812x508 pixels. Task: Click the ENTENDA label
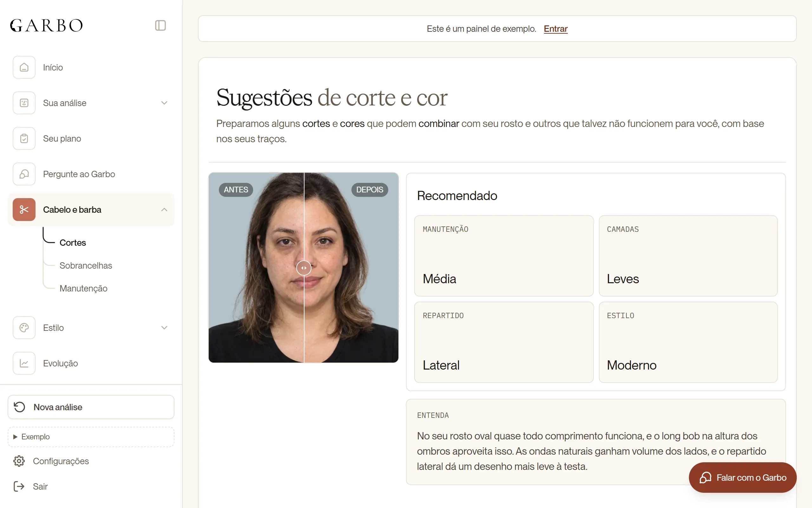pos(433,415)
